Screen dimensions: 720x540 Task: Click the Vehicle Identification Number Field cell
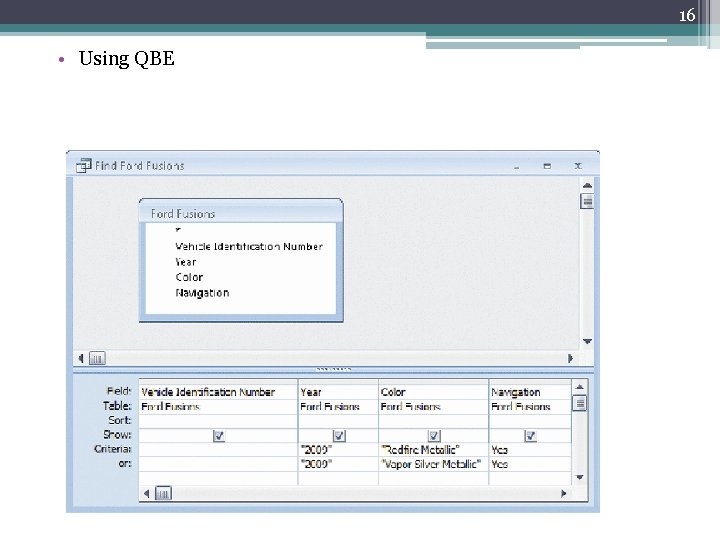[218, 392]
